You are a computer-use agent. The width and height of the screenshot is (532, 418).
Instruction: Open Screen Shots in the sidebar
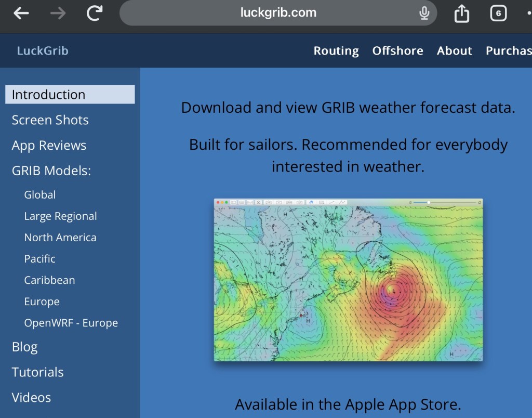(x=50, y=120)
